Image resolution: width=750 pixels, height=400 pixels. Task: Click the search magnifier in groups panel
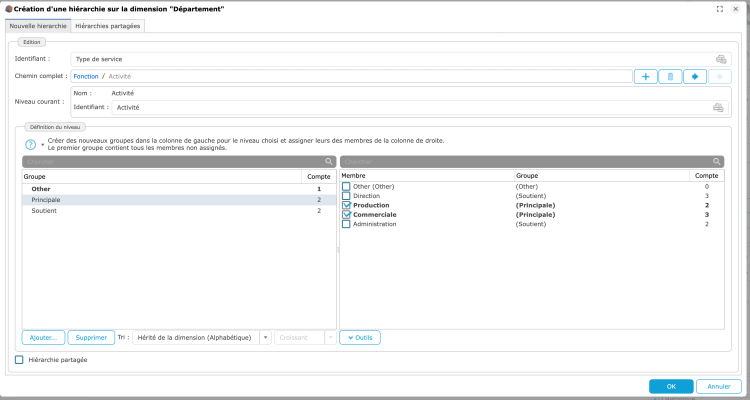click(x=328, y=161)
